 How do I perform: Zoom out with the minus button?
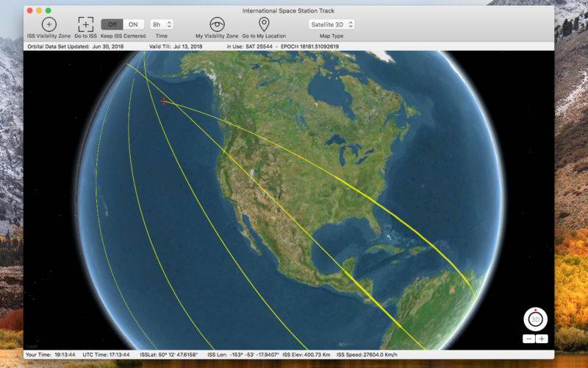coord(528,339)
